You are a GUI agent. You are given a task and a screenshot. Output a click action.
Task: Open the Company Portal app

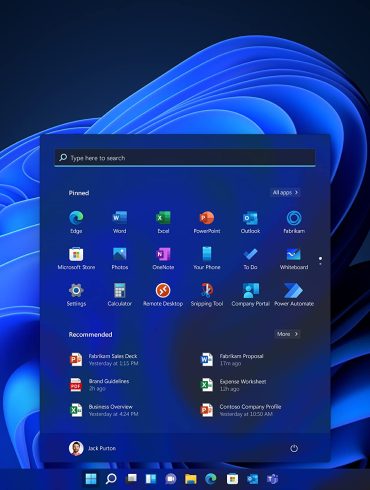250,295
